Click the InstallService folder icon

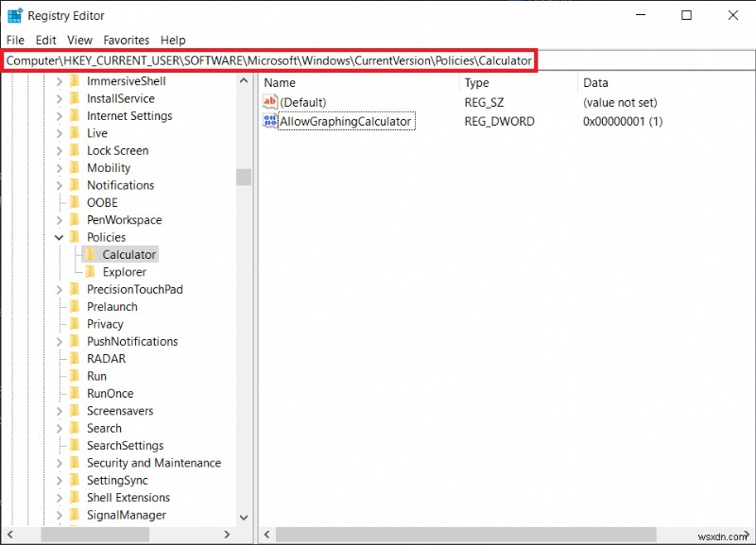point(75,98)
